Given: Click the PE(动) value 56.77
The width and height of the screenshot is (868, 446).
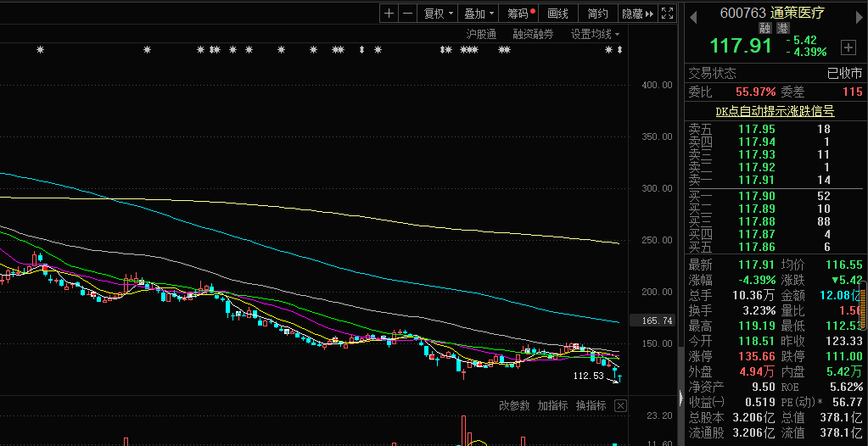Looking at the screenshot, I should point(848,402).
